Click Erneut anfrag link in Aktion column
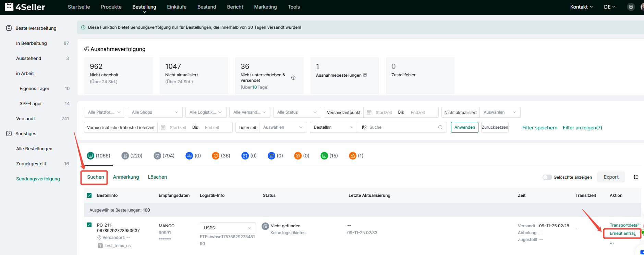This screenshot has height=255, width=644. pos(622,233)
